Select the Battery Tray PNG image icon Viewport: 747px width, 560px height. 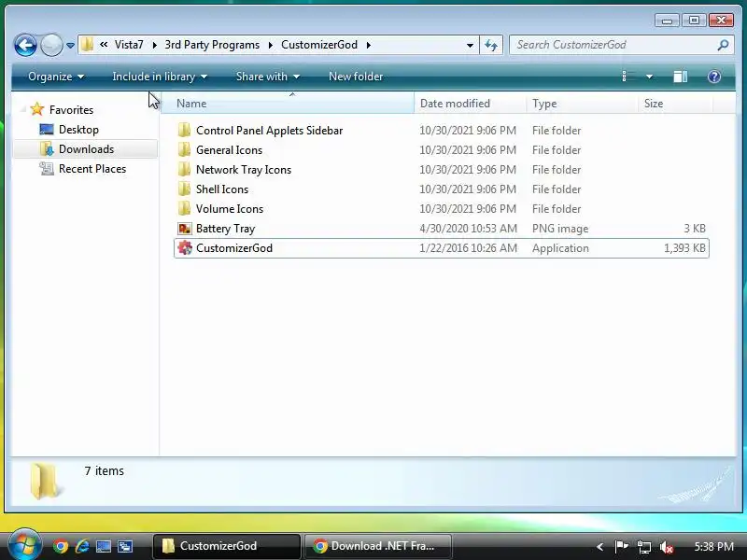[x=185, y=229]
